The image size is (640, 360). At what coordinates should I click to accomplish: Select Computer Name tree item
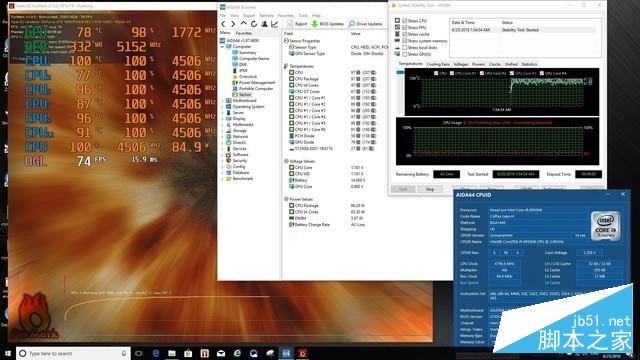pos(254,58)
